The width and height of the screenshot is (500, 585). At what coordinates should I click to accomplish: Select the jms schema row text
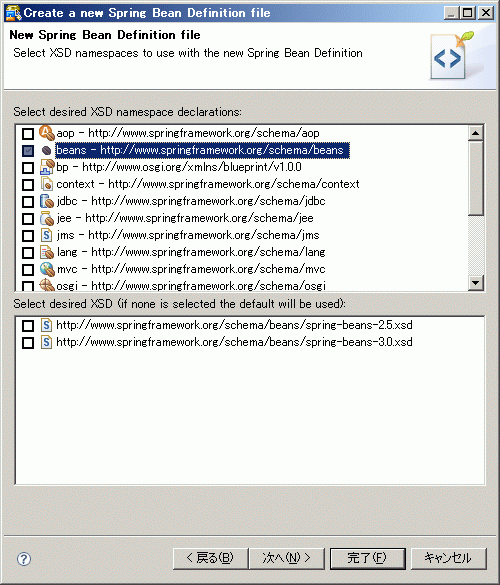188,235
